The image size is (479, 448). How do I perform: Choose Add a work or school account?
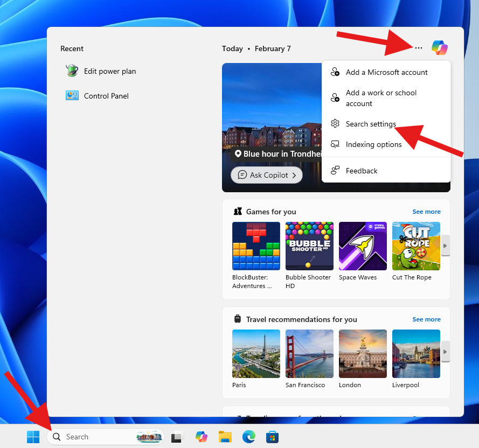(x=381, y=98)
